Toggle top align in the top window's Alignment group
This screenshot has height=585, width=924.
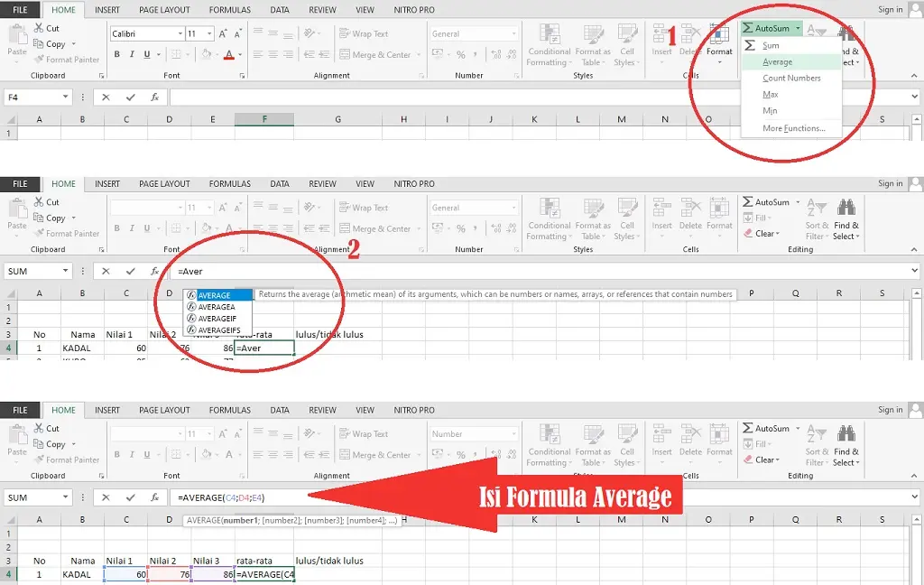[257, 33]
